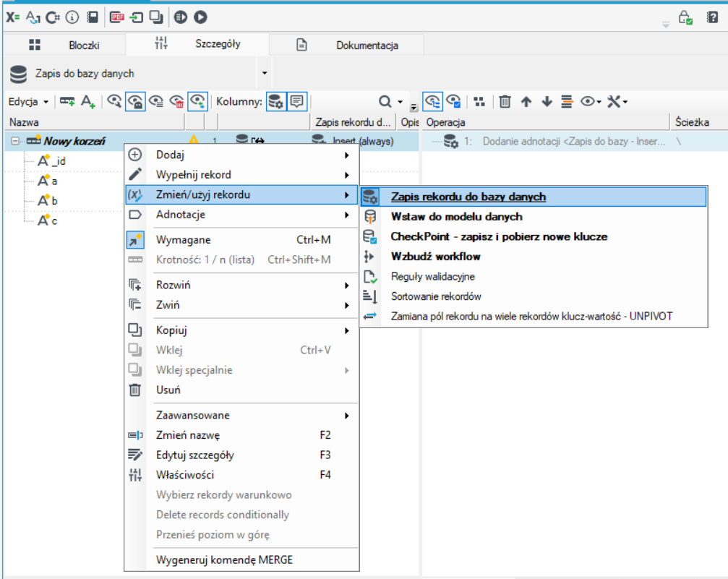Click the green arrow import icon
This screenshot has width=728, height=579.
137,17
